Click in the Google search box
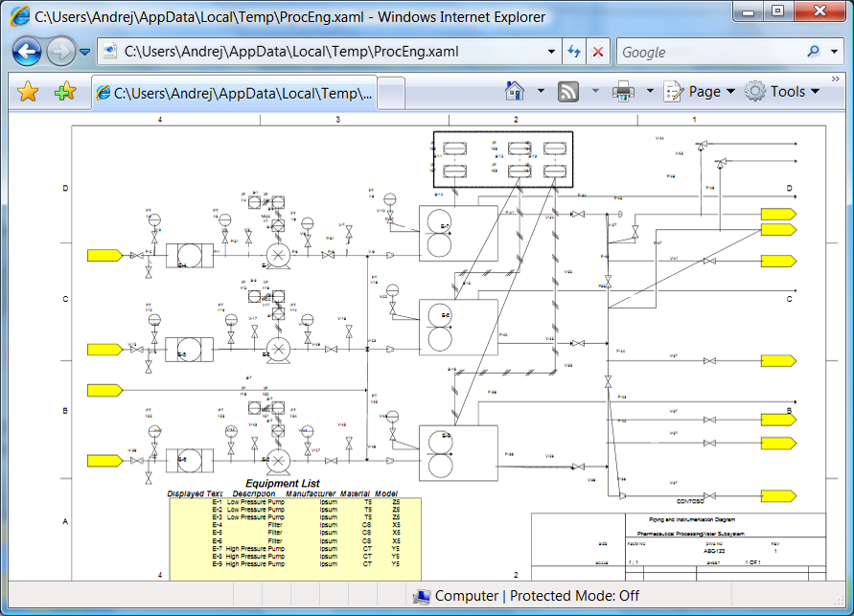 [709, 52]
